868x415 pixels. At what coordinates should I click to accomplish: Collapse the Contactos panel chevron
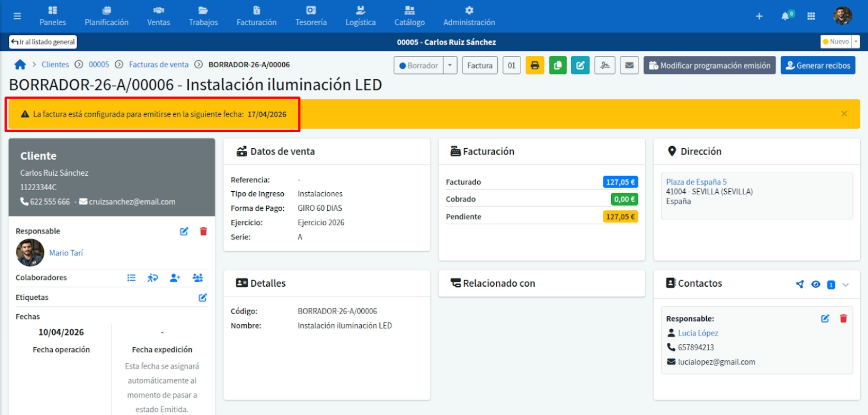[x=846, y=284]
